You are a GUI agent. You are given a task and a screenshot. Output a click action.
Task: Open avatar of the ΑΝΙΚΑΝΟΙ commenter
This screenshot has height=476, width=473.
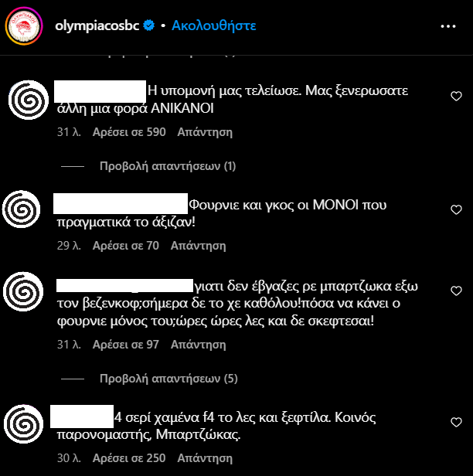click(29, 100)
